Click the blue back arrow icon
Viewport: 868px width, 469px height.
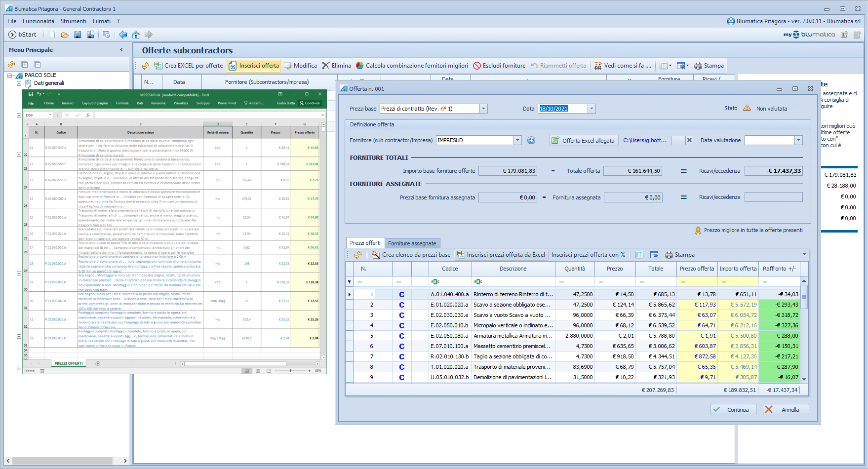[123, 35]
